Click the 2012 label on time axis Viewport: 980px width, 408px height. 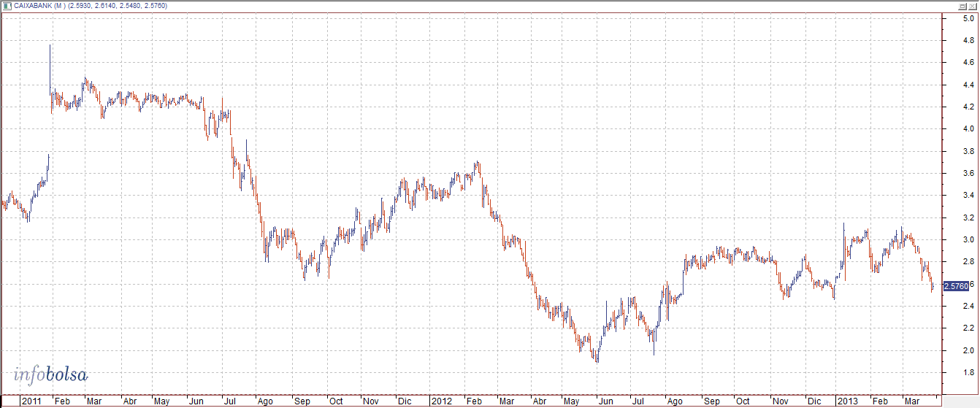click(440, 401)
